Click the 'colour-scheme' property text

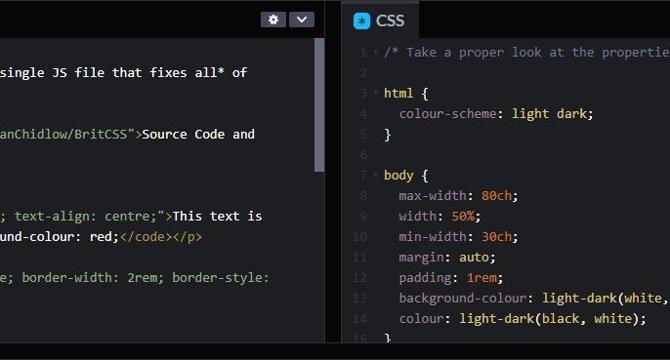[x=448, y=114]
